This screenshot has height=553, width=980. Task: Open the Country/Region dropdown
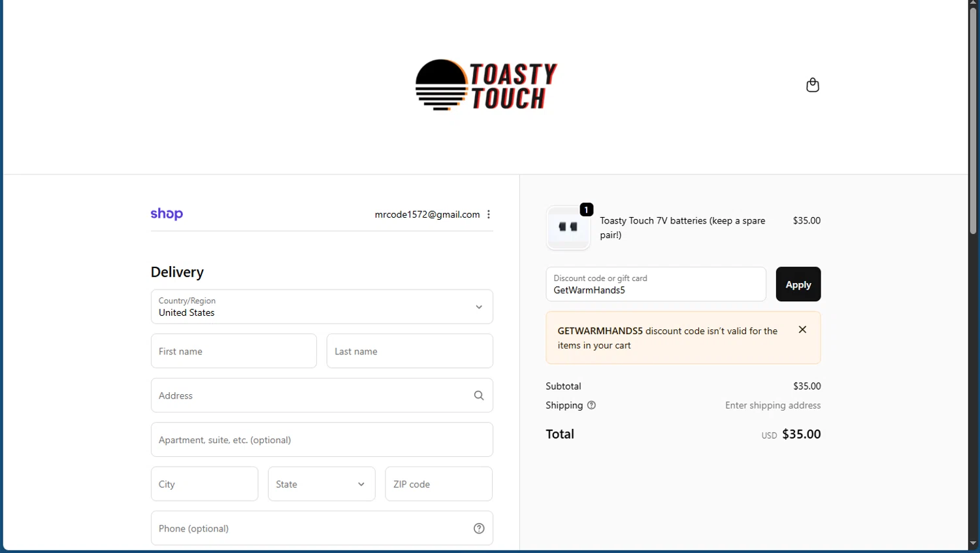[x=321, y=307]
